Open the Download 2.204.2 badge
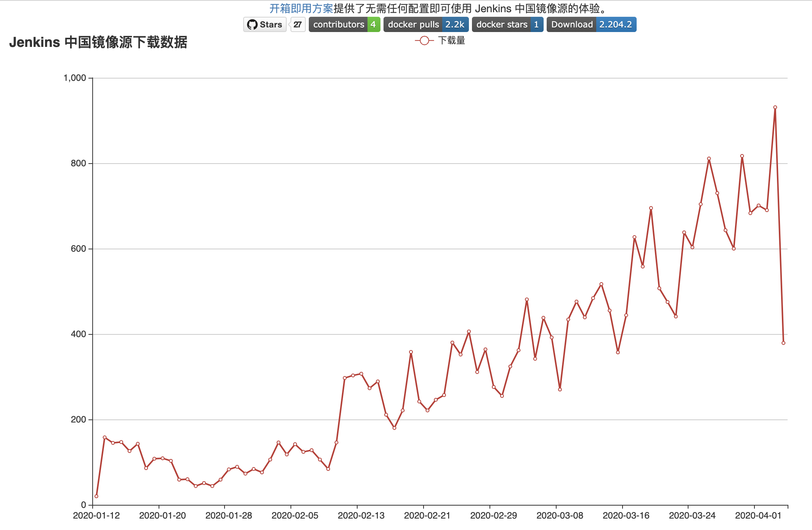This screenshot has width=812, height=530. coord(592,24)
